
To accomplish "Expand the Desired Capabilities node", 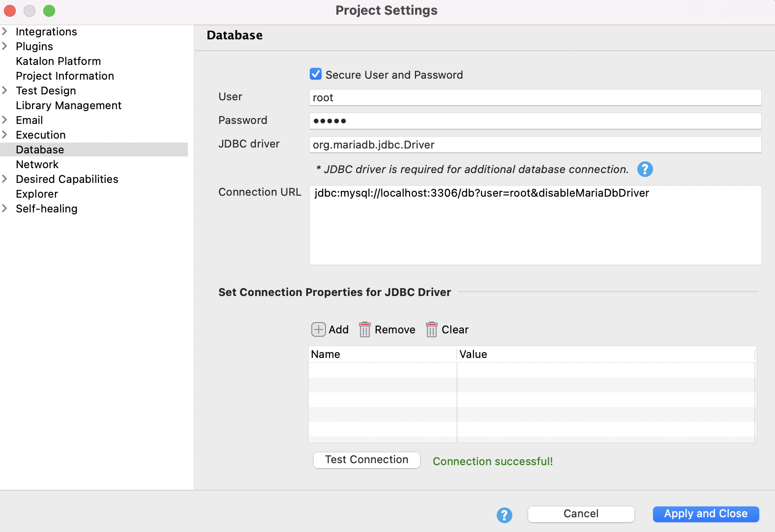I will 5,179.
